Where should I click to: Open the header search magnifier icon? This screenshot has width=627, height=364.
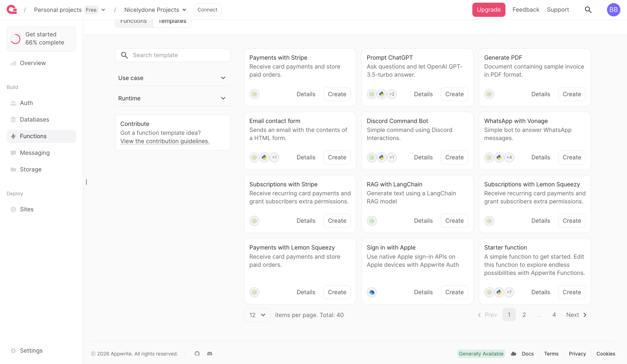[x=588, y=10]
